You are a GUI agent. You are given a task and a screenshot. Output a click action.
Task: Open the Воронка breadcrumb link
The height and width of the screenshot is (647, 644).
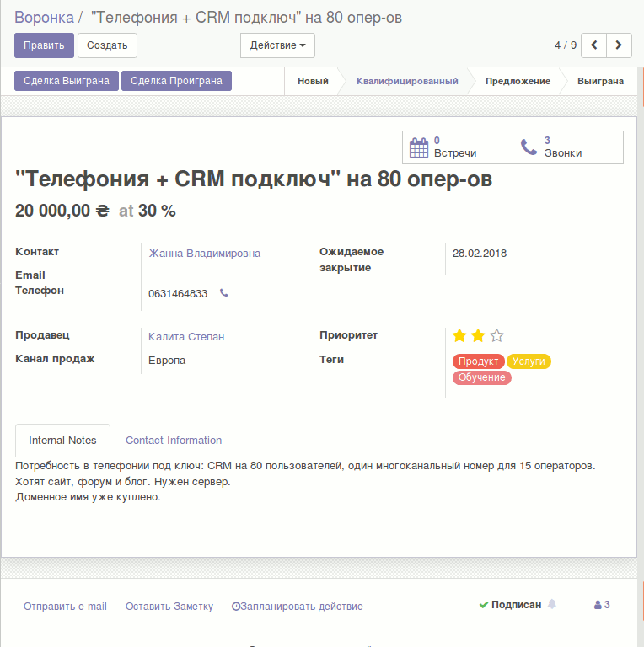[44, 18]
